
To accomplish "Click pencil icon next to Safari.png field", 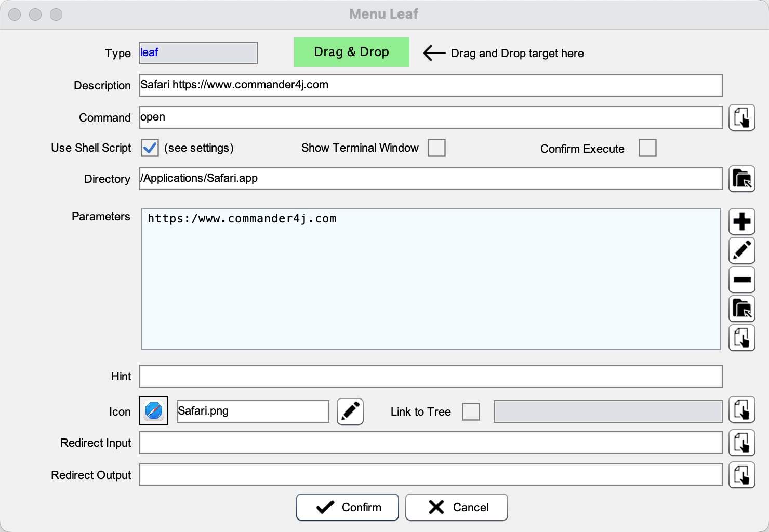I will click(x=350, y=412).
